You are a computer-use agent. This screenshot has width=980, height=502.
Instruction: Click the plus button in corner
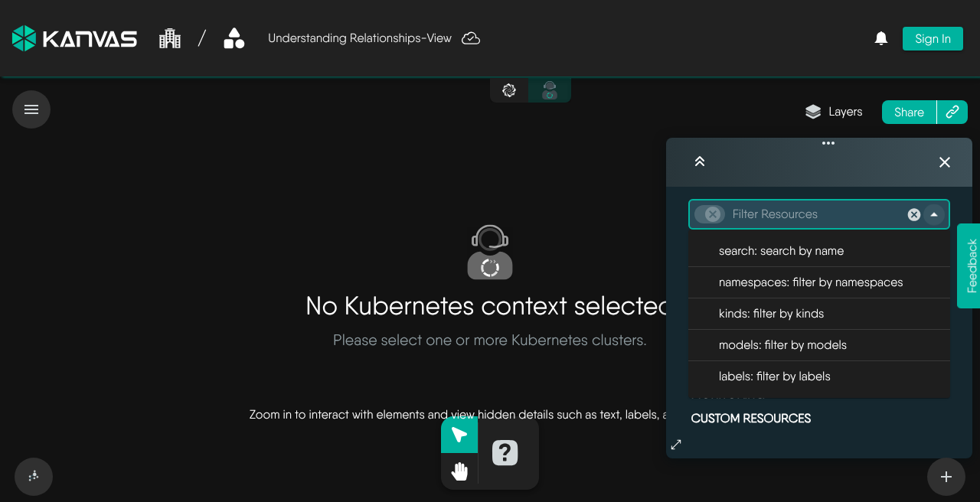tap(946, 477)
